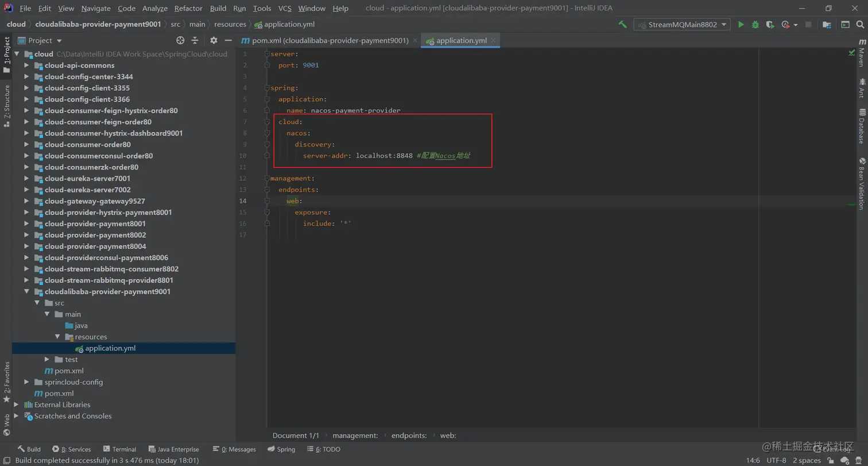Collapse the resources folder
Screen dimensions: 868x466
(x=58, y=337)
